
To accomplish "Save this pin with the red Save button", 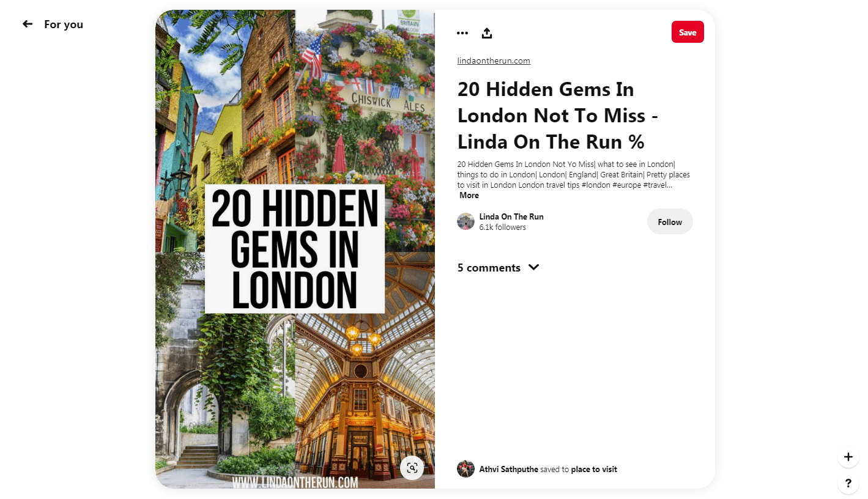I will point(688,32).
